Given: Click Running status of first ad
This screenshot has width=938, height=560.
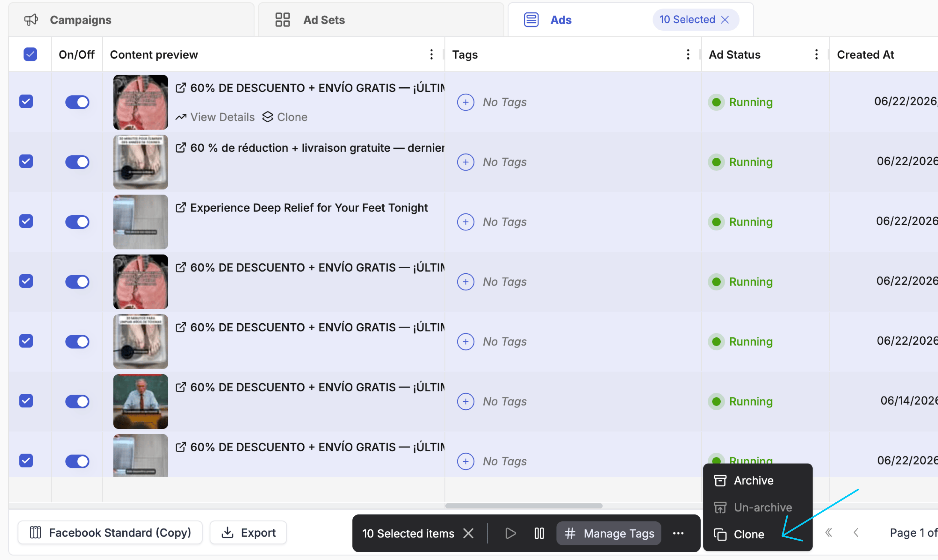Looking at the screenshot, I should pos(740,102).
